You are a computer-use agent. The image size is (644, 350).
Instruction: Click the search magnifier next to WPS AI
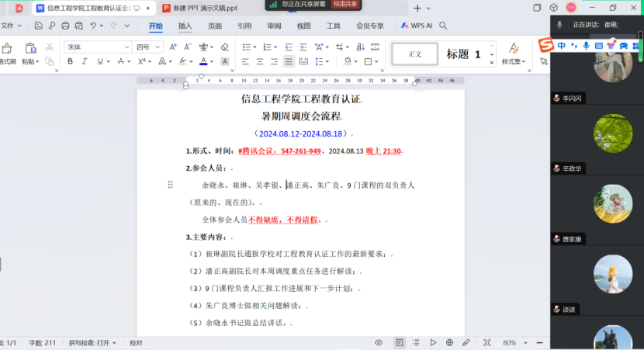click(443, 26)
